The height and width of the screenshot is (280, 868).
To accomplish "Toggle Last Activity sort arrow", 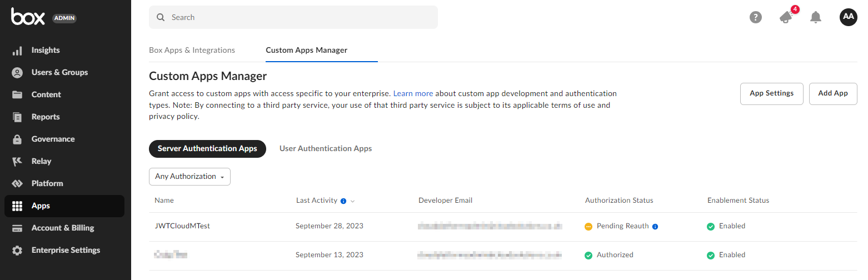I will [x=352, y=201].
